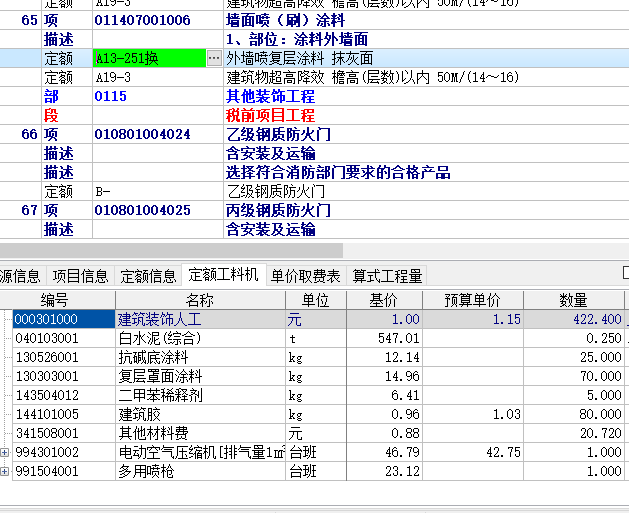This screenshot has width=629, height=513.
Task: Expand the 991504001 多用喷枪 row
Action: [x=4, y=471]
